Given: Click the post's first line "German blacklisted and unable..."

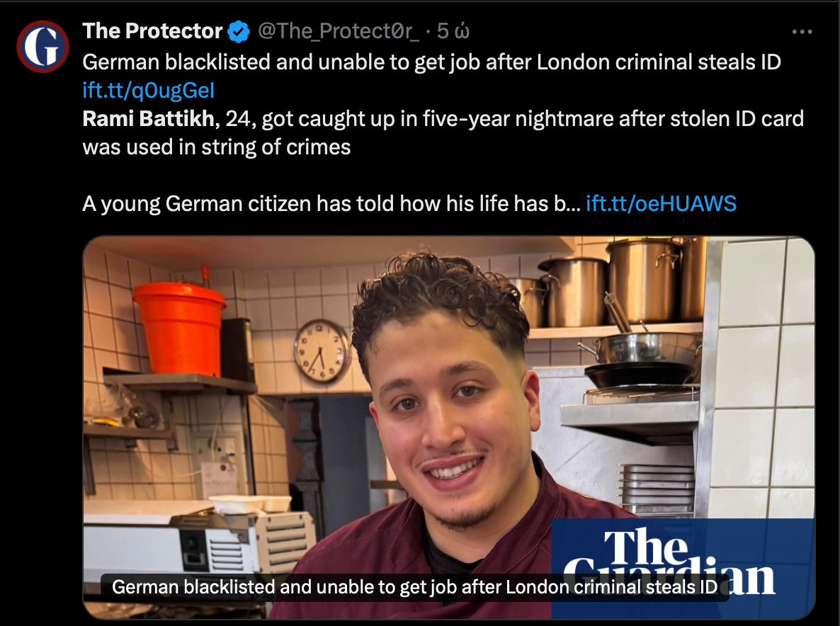Looking at the screenshot, I should (432, 62).
